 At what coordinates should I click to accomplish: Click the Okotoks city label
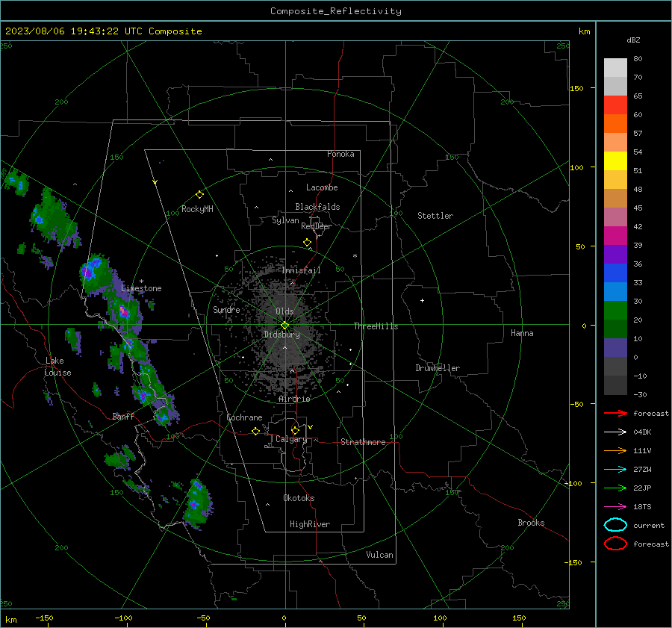click(x=299, y=498)
